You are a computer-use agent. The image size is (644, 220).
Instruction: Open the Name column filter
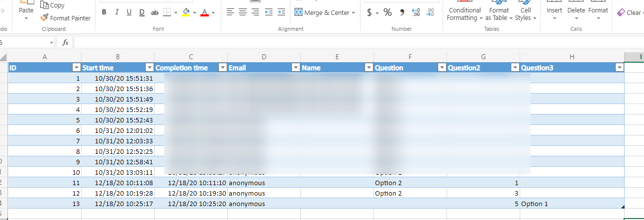[369, 68]
